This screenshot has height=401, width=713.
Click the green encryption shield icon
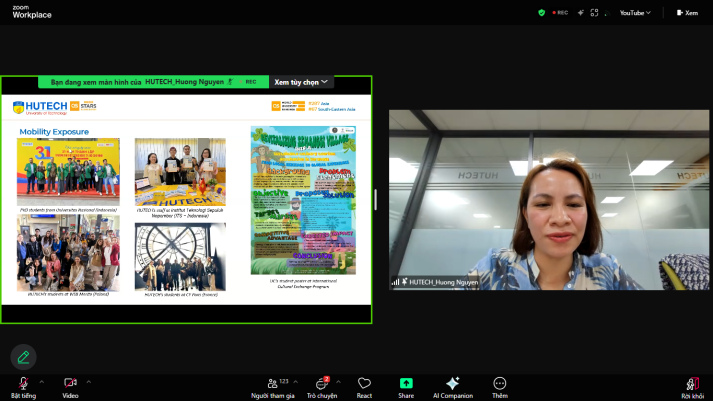542,13
